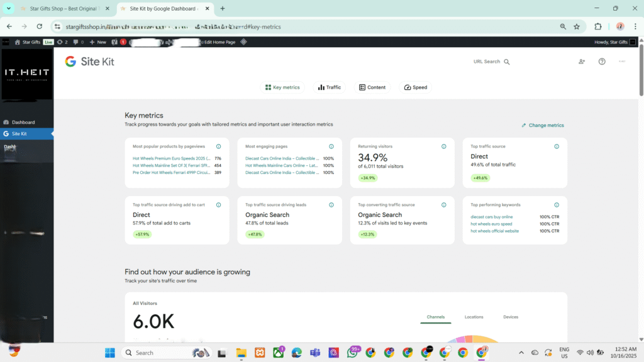
Task: Show info for Most popular products by pageviews
Action: [x=218, y=146]
